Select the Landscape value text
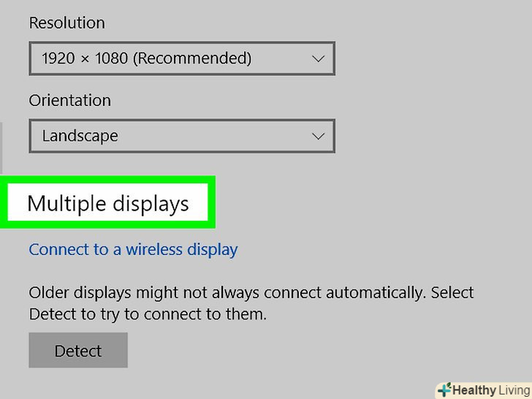This screenshot has width=532, height=399. tap(80, 136)
